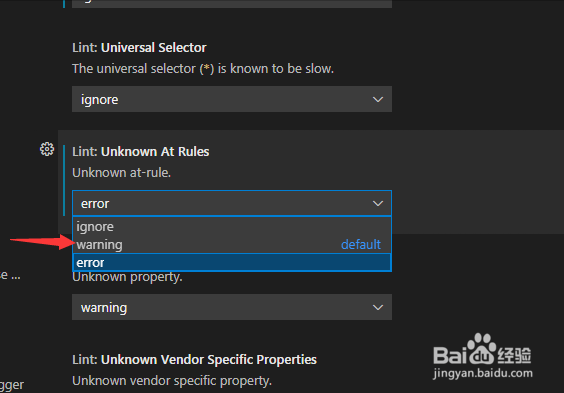Select the truncated sidebar item ending with ellipsis
This screenshot has width=564, height=393.
coord(10,276)
